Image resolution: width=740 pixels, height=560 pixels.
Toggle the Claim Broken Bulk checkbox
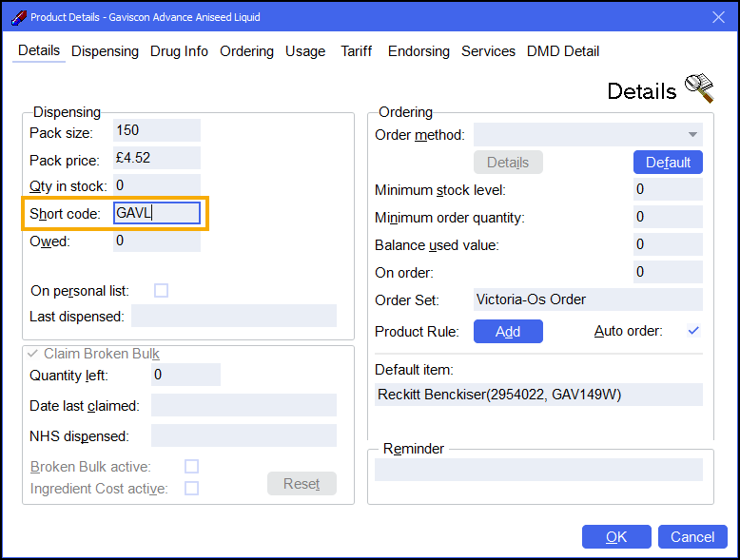coord(32,354)
